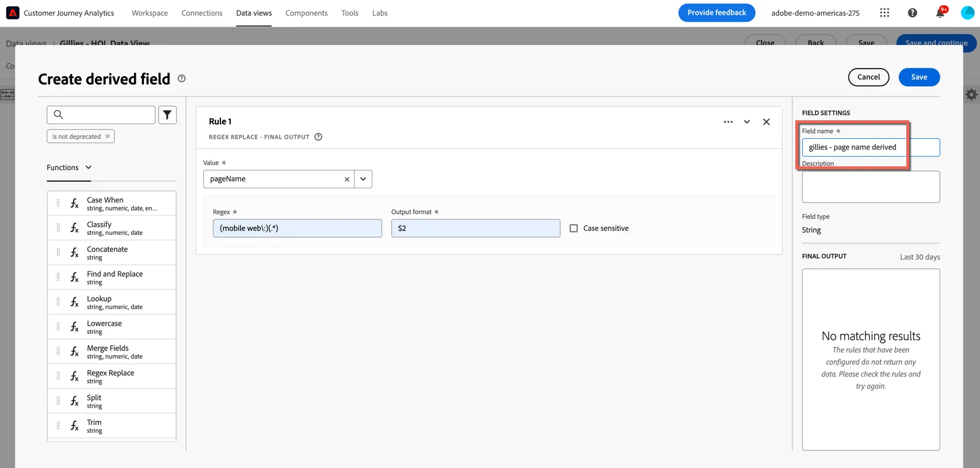The height and width of the screenshot is (468, 980).
Task: Click the Cancel button
Action: click(869, 77)
